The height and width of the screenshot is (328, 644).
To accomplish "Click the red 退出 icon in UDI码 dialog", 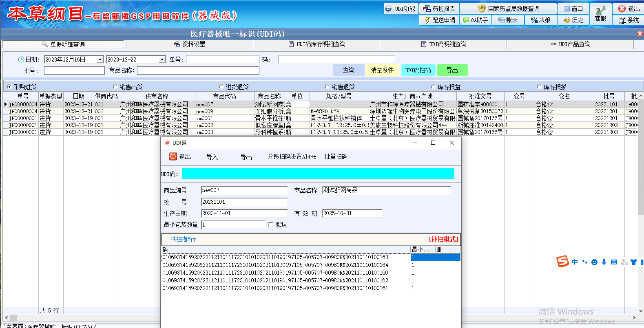I will pyautogui.click(x=173, y=156).
